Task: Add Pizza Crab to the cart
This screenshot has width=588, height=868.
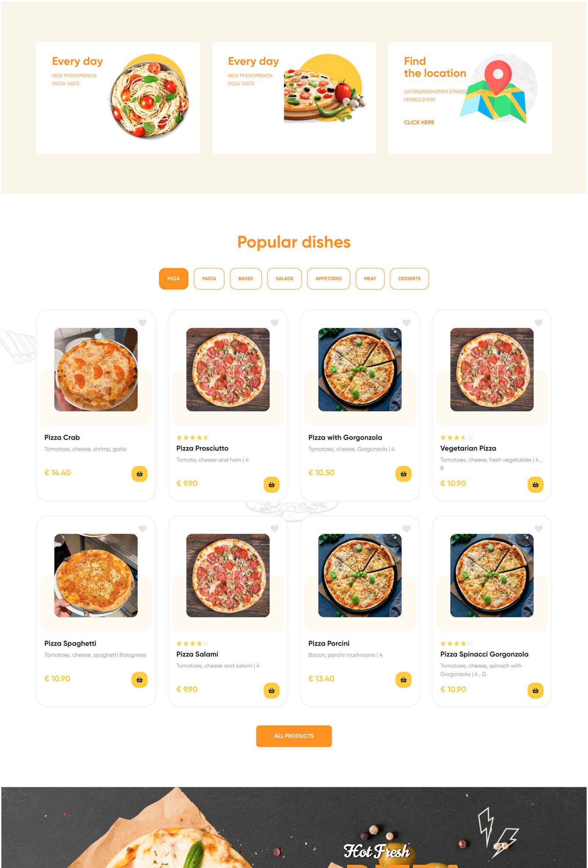Action: [139, 474]
